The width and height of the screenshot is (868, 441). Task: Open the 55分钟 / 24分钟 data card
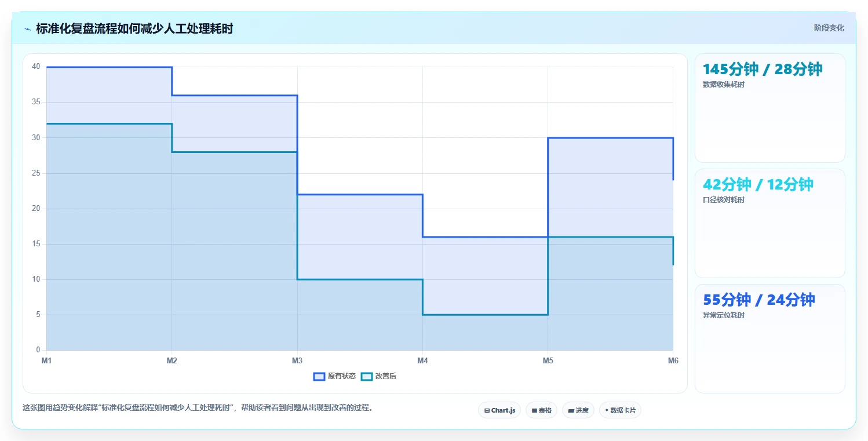[770, 338]
